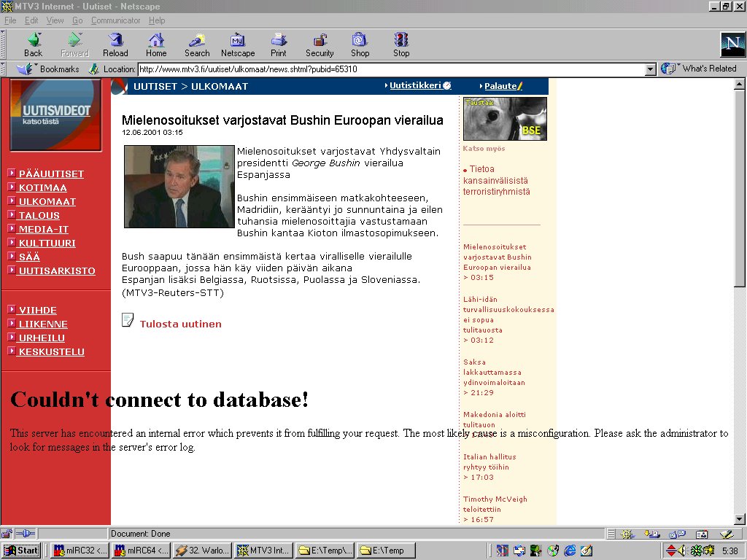747x560 pixels.
Task: Open the KESKUSTELU discussion link
Action: [52, 351]
